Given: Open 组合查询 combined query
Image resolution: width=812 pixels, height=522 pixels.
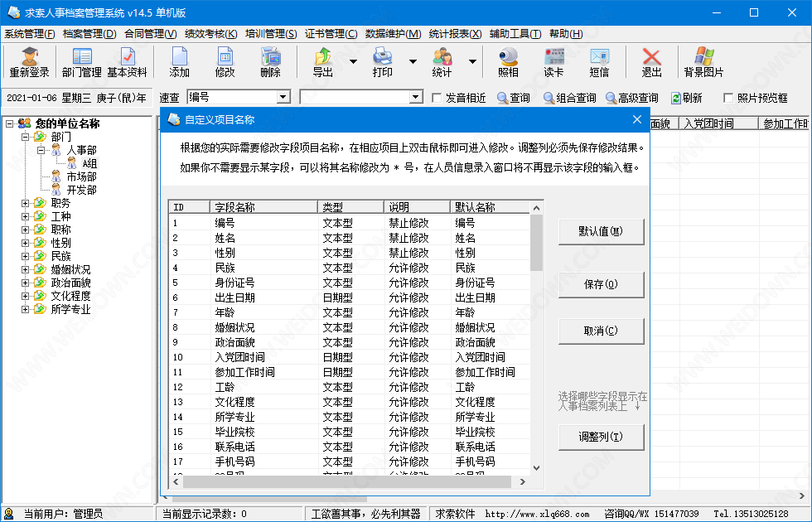Looking at the screenshot, I should pyautogui.click(x=570, y=98).
